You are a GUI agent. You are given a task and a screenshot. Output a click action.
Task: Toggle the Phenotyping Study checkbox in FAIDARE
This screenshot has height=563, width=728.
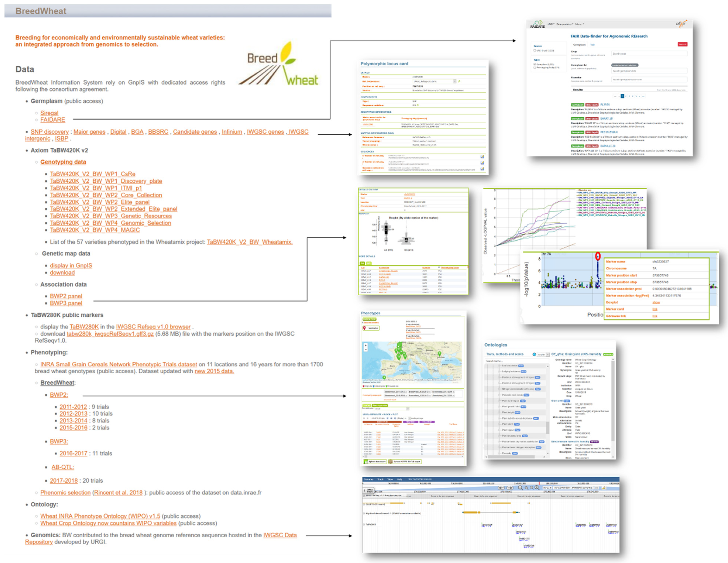point(535,68)
